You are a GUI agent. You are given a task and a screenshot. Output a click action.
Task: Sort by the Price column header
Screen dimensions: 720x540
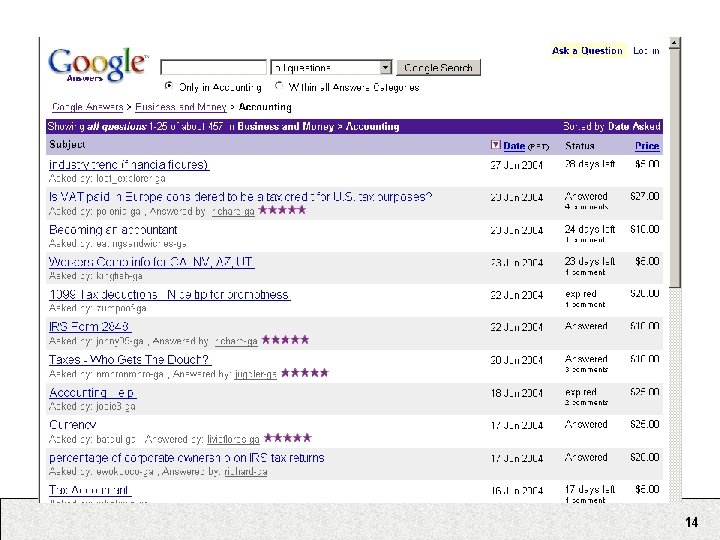(647, 146)
